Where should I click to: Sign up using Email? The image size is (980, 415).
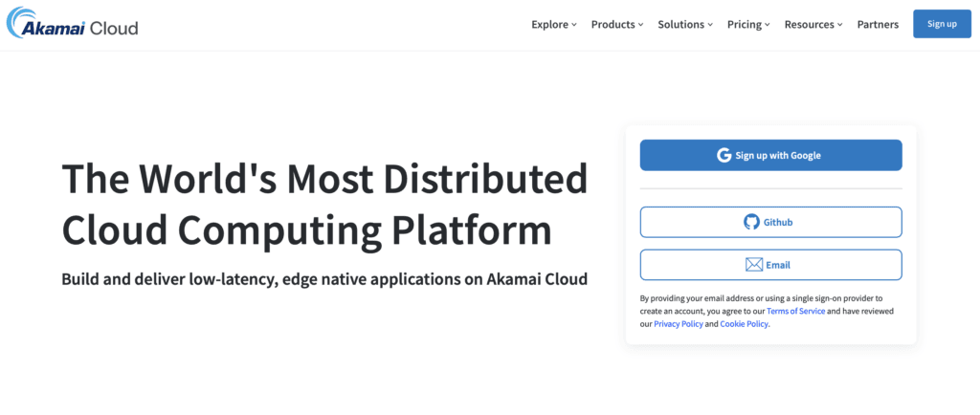tap(770, 265)
